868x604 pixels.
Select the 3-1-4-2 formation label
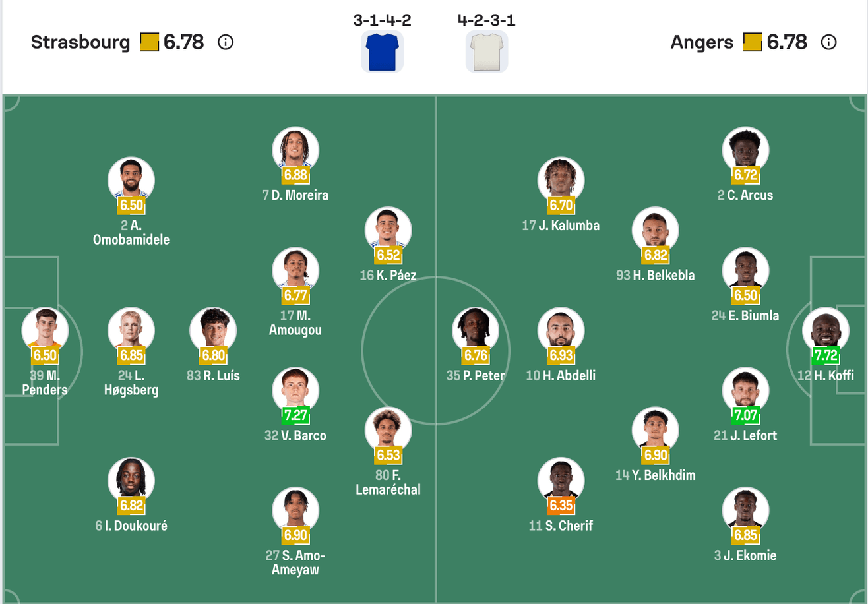click(382, 20)
